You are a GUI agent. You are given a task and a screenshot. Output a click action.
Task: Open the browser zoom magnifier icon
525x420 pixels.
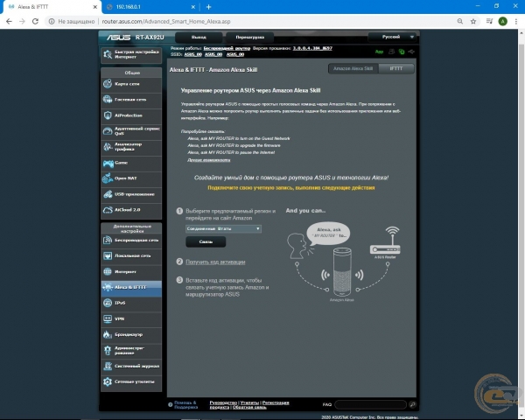460,21
